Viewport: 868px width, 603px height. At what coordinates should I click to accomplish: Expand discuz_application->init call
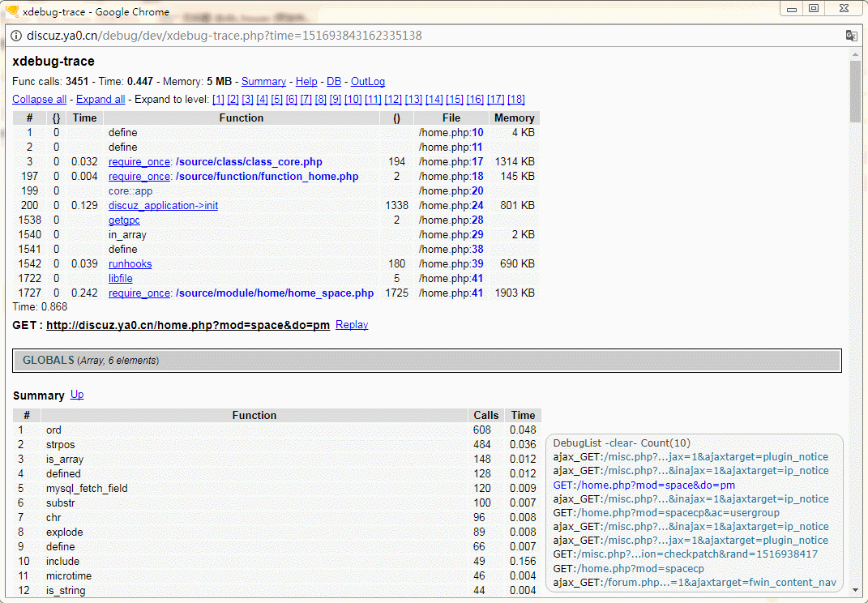pyautogui.click(x=163, y=205)
